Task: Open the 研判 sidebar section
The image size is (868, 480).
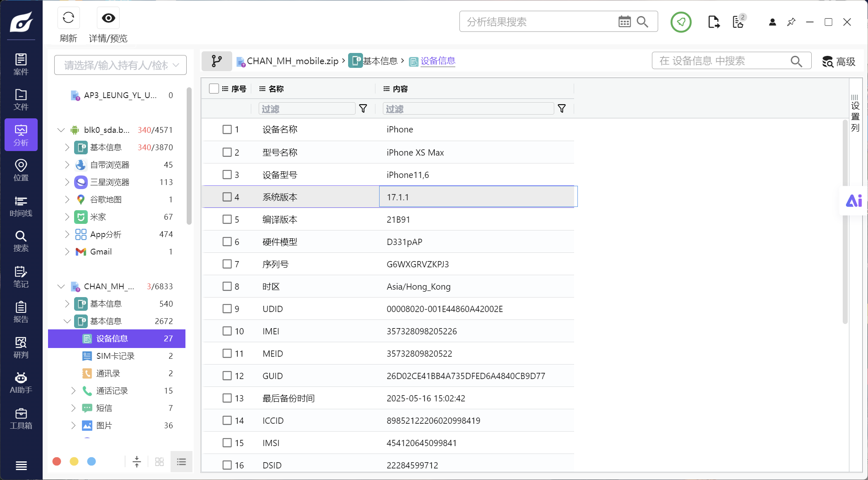Action: (21, 347)
